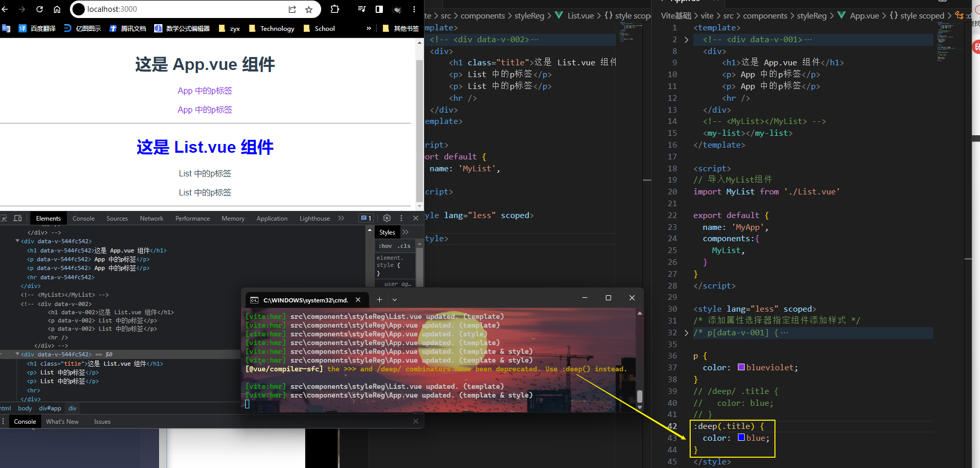Image resolution: width=980 pixels, height=468 pixels.
Task: Select the Styles pane tab
Action: click(387, 232)
